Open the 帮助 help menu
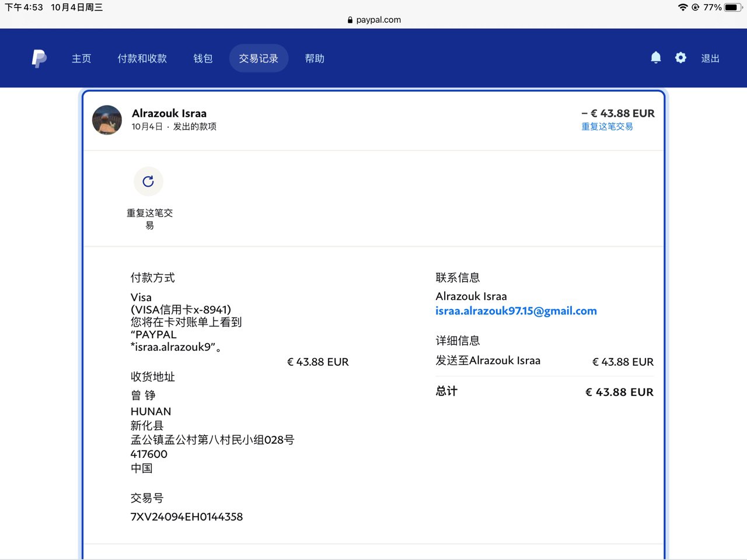This screenshot has height=560, width=747. point(315,58)
